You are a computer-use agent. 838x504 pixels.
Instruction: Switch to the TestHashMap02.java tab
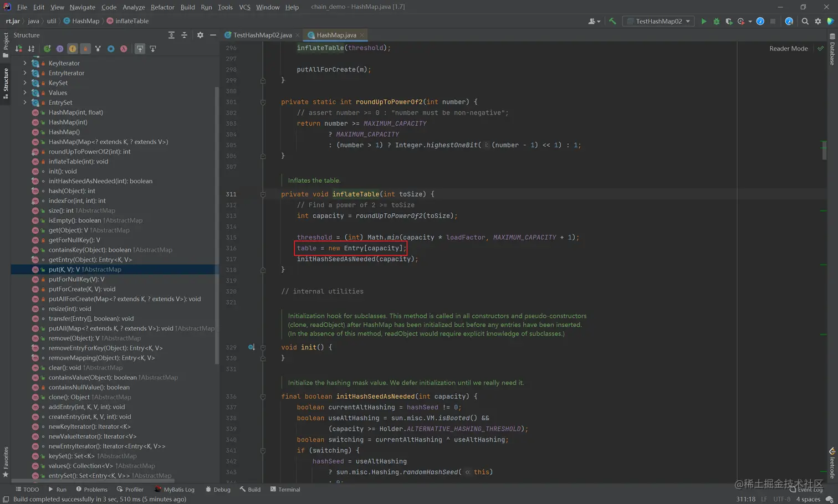262,35
